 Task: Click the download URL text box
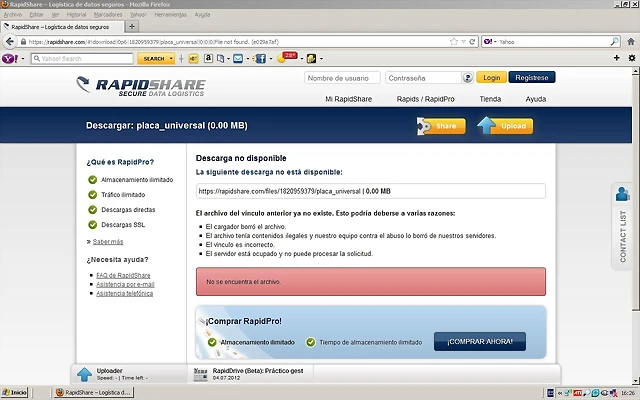371,191
